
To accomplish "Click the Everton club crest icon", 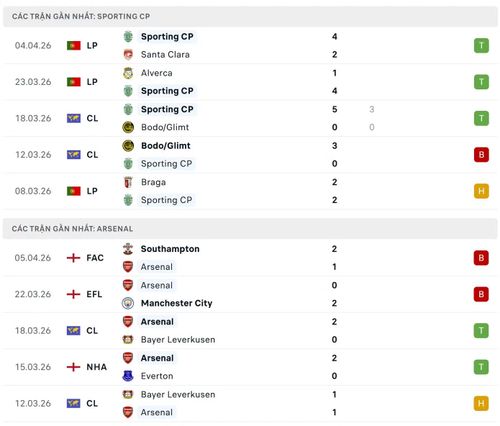I will click(128, 376).
